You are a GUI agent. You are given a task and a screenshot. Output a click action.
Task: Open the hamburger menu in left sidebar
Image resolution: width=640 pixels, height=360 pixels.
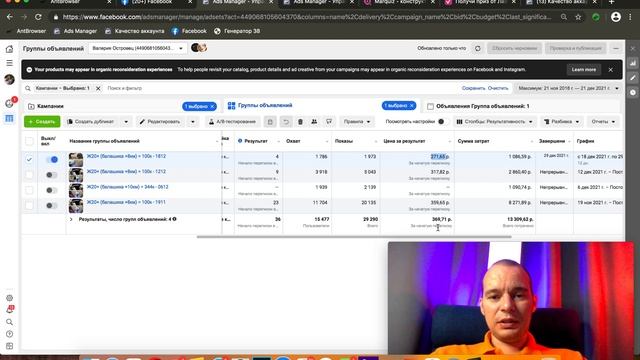(x=9, y=63)
